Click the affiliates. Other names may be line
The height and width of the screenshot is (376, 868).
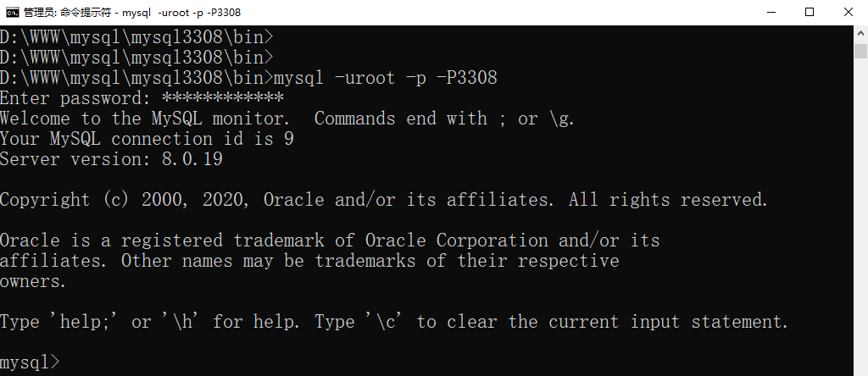309,261
